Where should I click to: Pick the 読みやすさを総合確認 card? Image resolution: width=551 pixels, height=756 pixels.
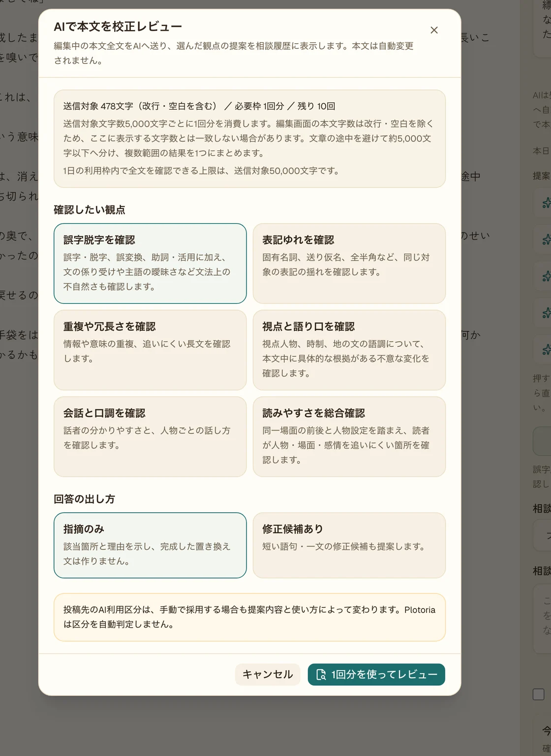pos(349,436)
